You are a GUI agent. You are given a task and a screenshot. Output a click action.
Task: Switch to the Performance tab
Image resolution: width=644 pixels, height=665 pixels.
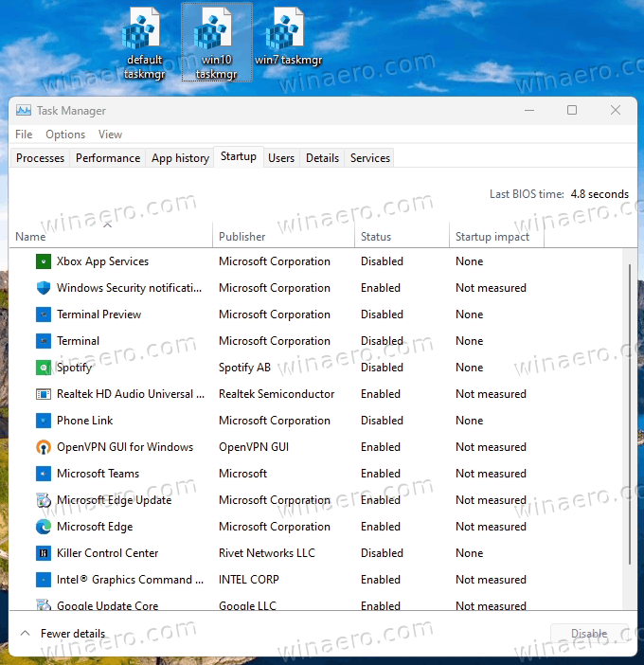click(108, 158)
